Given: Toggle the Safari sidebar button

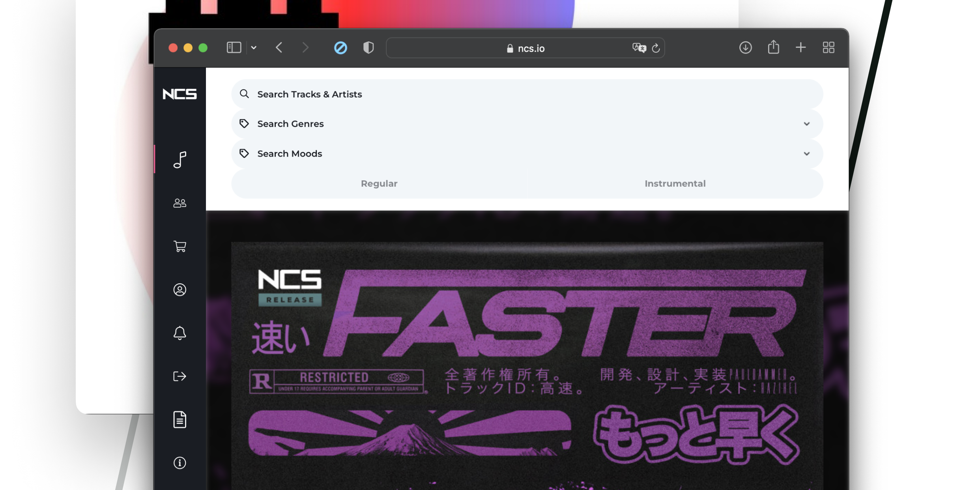Looking at the screenshot, I should (234, 48).
